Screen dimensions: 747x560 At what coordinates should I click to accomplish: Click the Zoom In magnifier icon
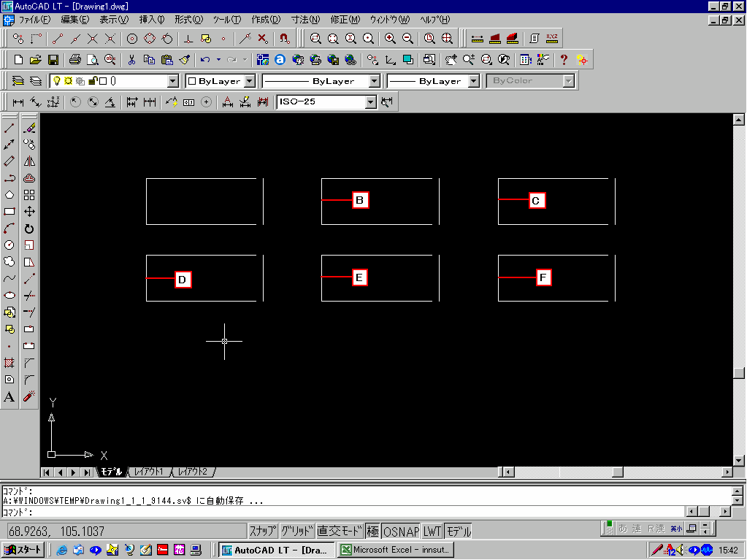pyautogui.click(x=390, y=38)
